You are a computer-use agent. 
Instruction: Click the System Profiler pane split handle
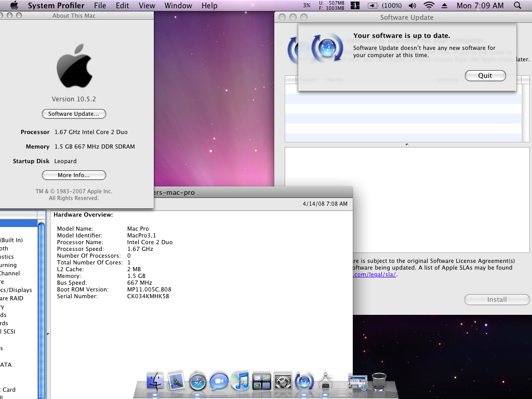48,334
